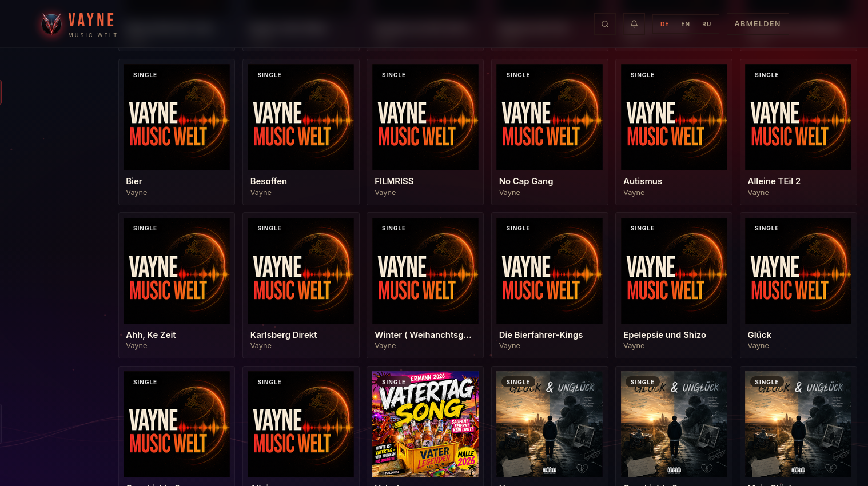Image resolution: width=868 pixels, height=486 pixels.
Task: Click the title "Winter ( Weihanchtsg..."
Action: point(423,335)
